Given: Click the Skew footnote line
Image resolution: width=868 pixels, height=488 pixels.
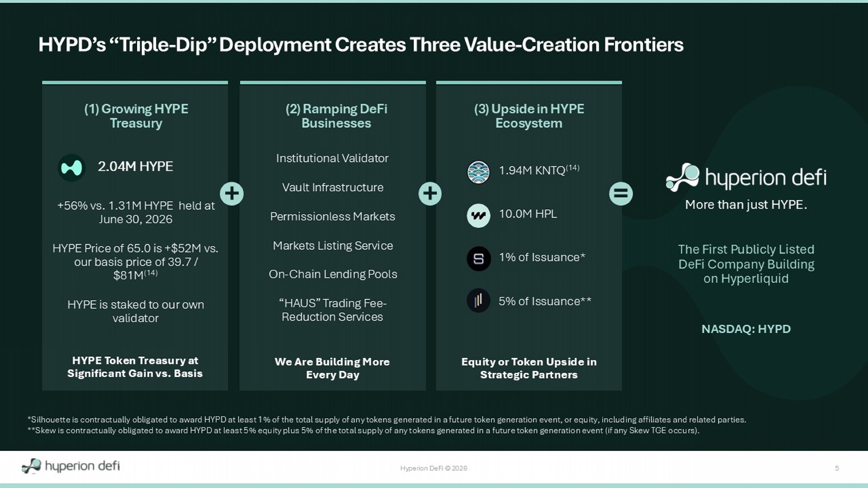Looking at the screenshot, I should (363, 430).
